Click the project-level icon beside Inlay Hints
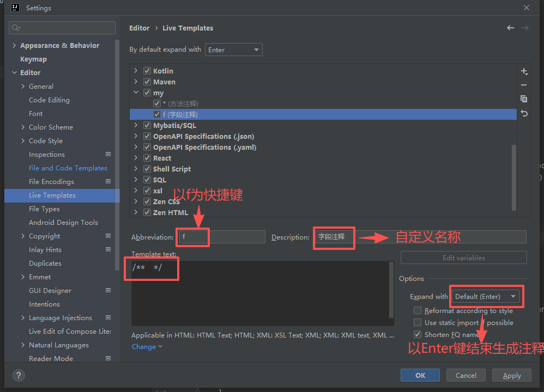Screen dimensions: 544x392 pos(108,249)
